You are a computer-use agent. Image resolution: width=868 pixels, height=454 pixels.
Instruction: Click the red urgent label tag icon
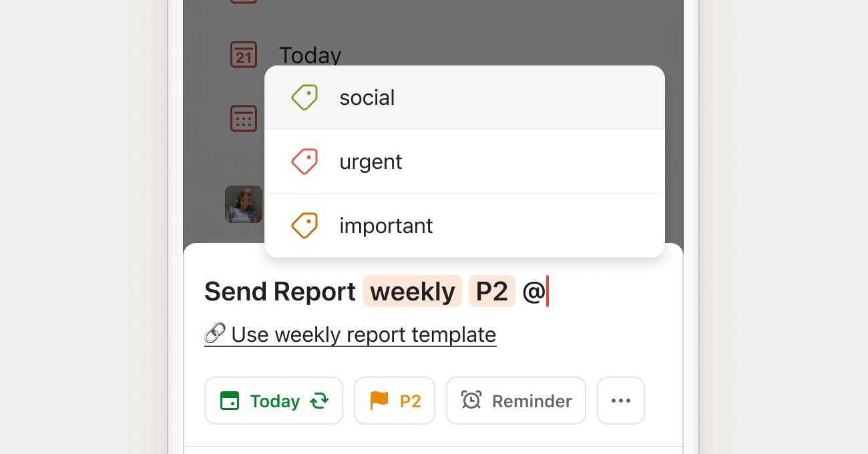point(304,161)
